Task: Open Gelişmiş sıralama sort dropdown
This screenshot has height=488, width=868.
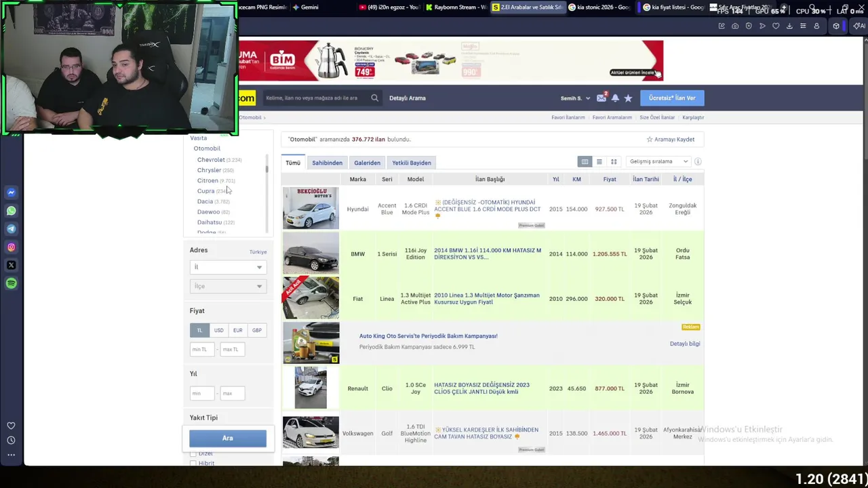Action: [658, 161]
